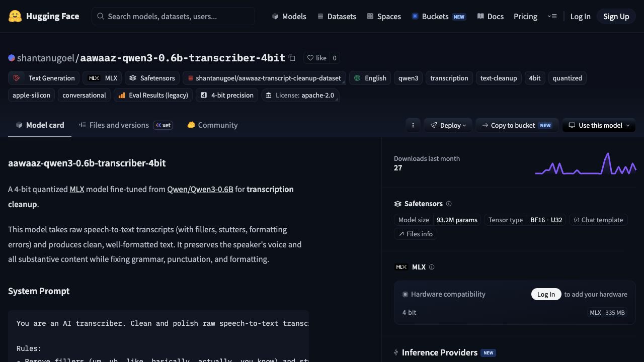Click Log In in the header
The width and height of the screenshot is (644, 362).
coord(580,16)
